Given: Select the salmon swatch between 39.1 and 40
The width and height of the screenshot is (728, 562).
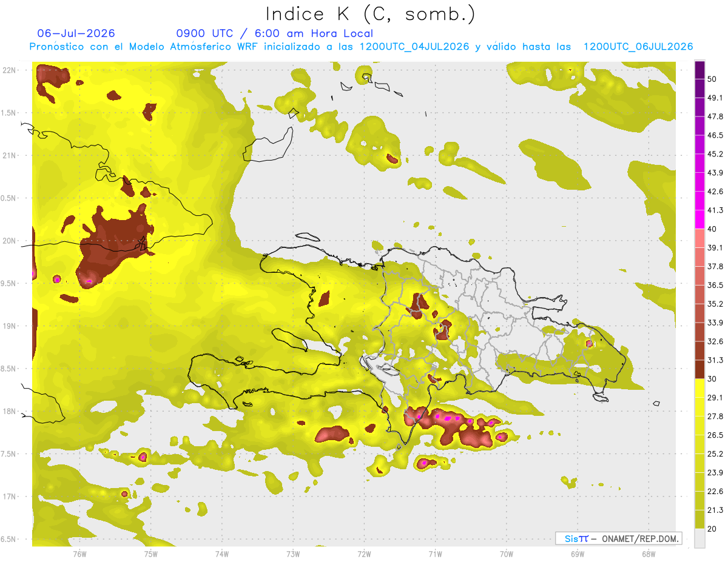Looking at the screenshot, I should point(699,238).
